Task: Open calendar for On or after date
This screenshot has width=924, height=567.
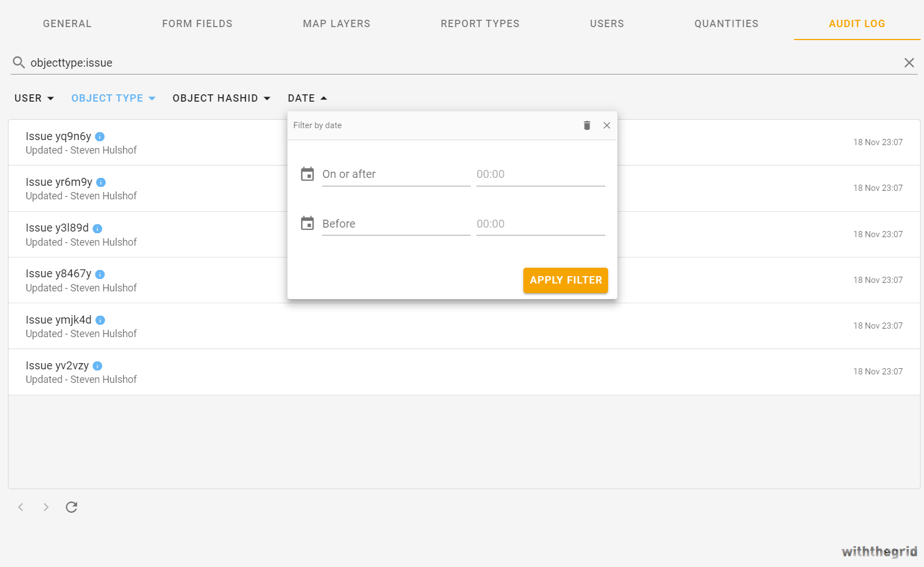Action: (307, 174)
